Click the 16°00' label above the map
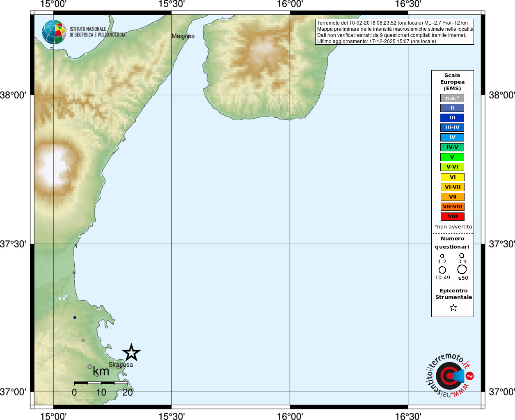515x420 pixels. [290, 4]
